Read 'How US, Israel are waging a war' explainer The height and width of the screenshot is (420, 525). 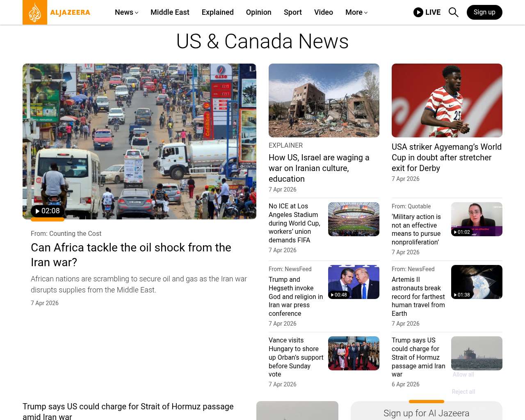(319, 168)
